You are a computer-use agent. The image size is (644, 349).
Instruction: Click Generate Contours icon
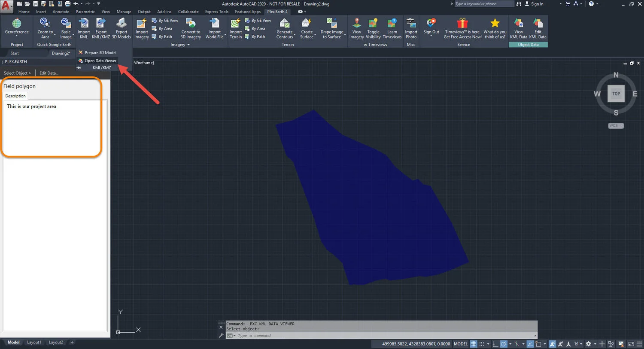click(x=284, y=23)
